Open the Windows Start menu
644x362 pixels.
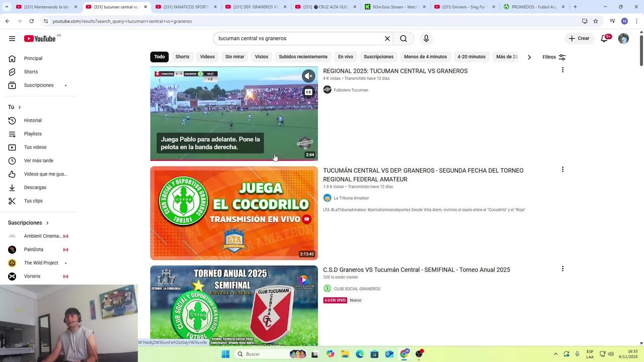click(x=225, y=354)
